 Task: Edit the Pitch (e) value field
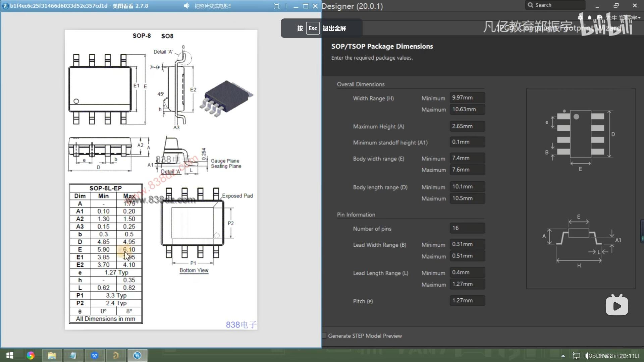point(467,301)
